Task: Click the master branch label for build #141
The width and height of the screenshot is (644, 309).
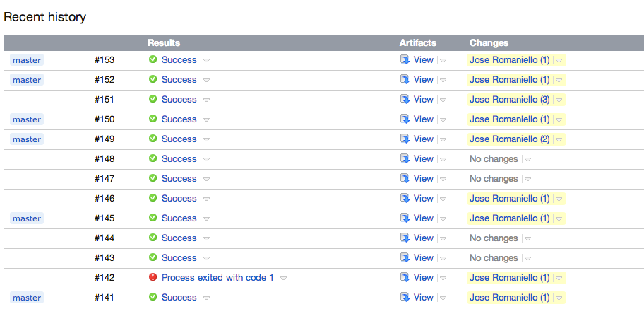Action: click(27, 298)
